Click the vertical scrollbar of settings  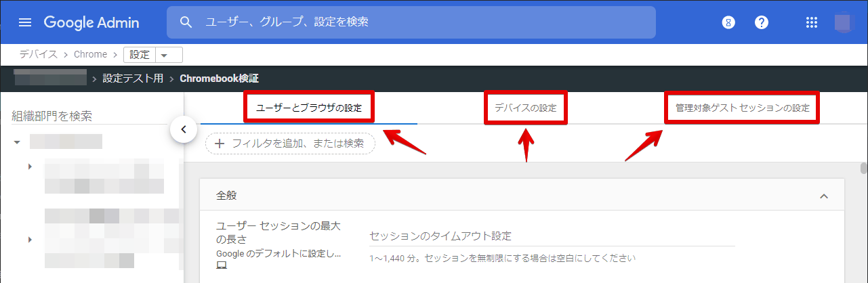coord(863,169)
